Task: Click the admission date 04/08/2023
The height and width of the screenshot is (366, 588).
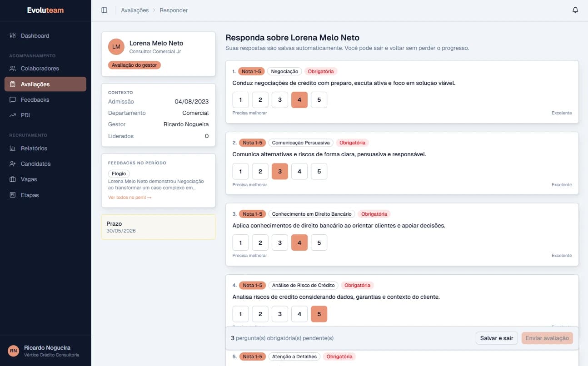Action: (192, 102)
